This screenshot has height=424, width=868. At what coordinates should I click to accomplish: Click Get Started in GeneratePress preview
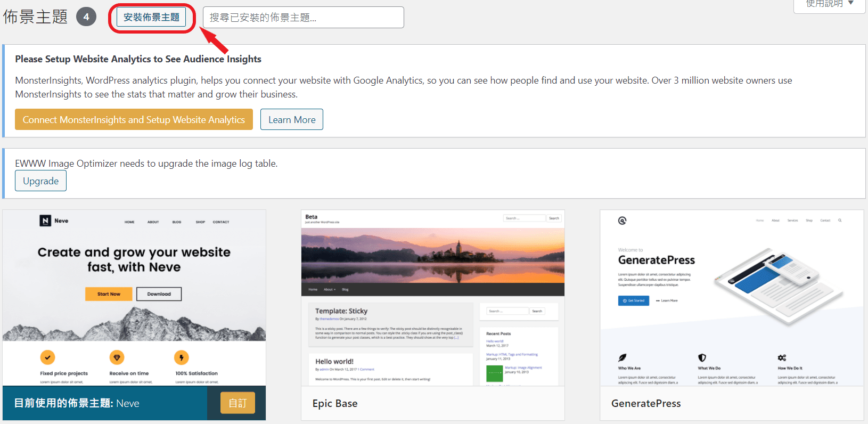tap(634, 300)
